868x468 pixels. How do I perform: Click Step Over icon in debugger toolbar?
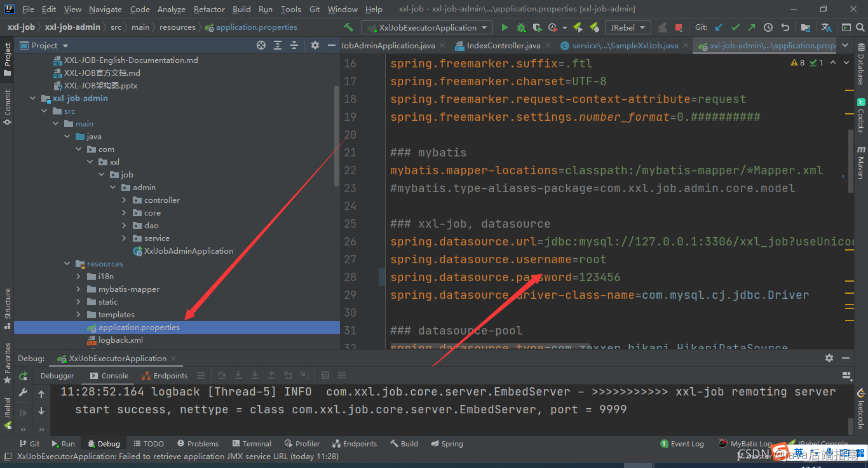222,376
